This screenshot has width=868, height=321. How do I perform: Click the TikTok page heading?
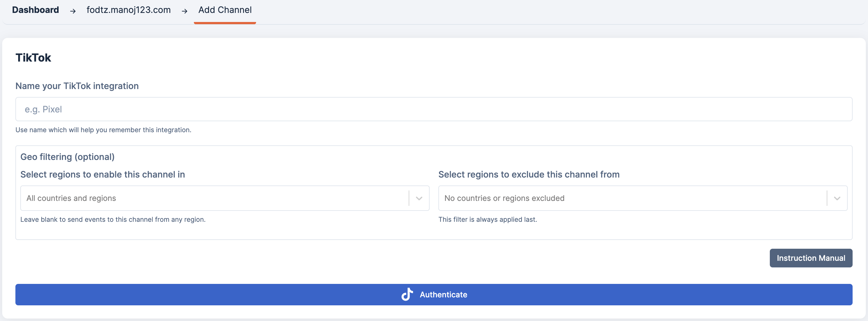pos(33,58)
